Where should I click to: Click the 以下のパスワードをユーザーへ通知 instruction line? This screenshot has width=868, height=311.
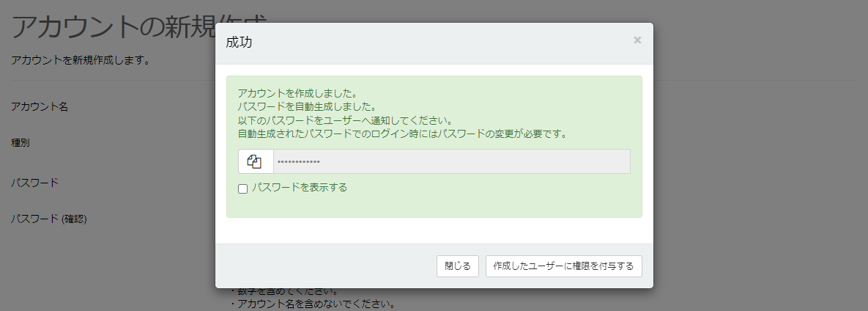[344, 120]
